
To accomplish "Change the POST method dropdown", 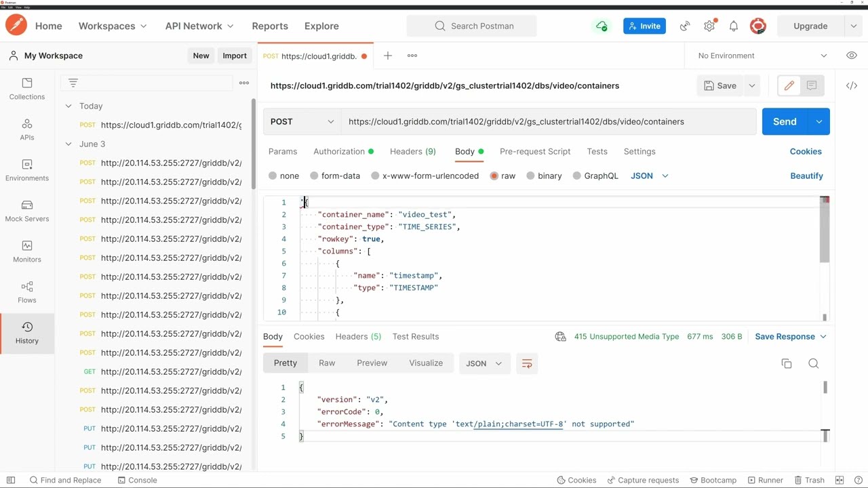I will 302,121.
